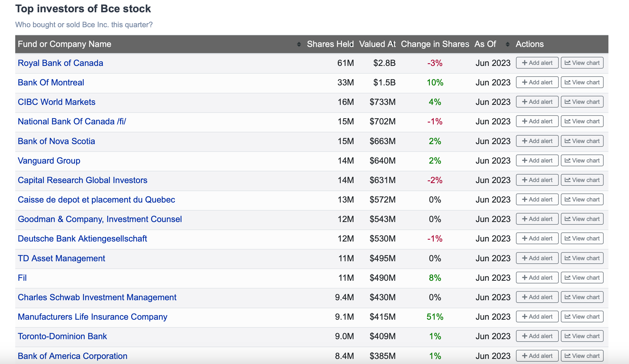This screenshot has height=364, width=629.
Task: Open the Bank of America Corporation link
Action: click(x=72, y=356)
